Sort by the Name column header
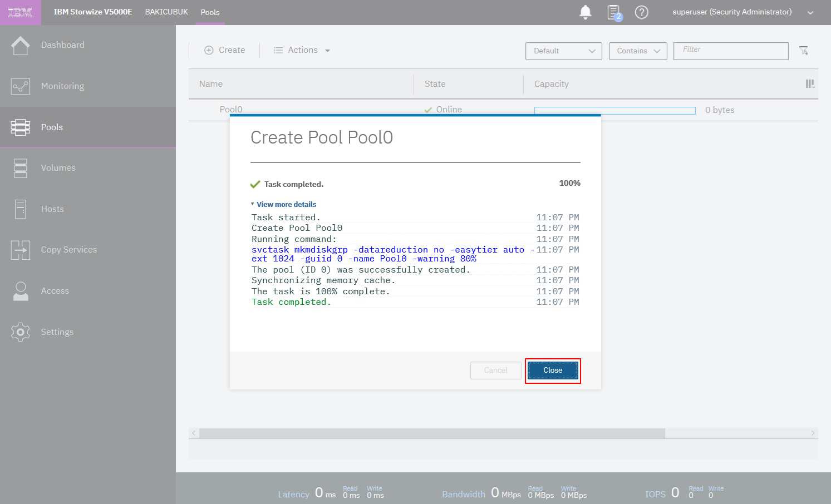This screenshot has width=831, height=504. 211,84
